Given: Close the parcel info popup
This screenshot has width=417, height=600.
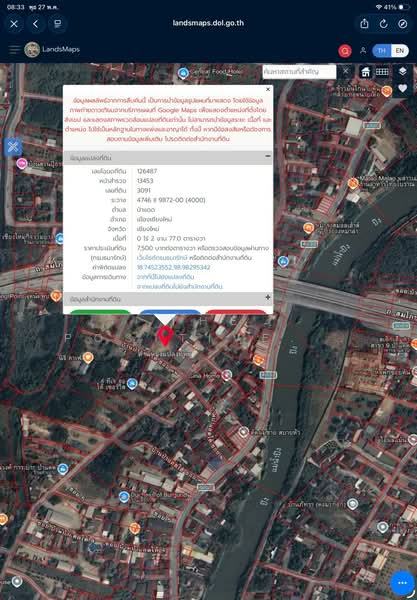Looking at the screenshot, I should [268, 89].
